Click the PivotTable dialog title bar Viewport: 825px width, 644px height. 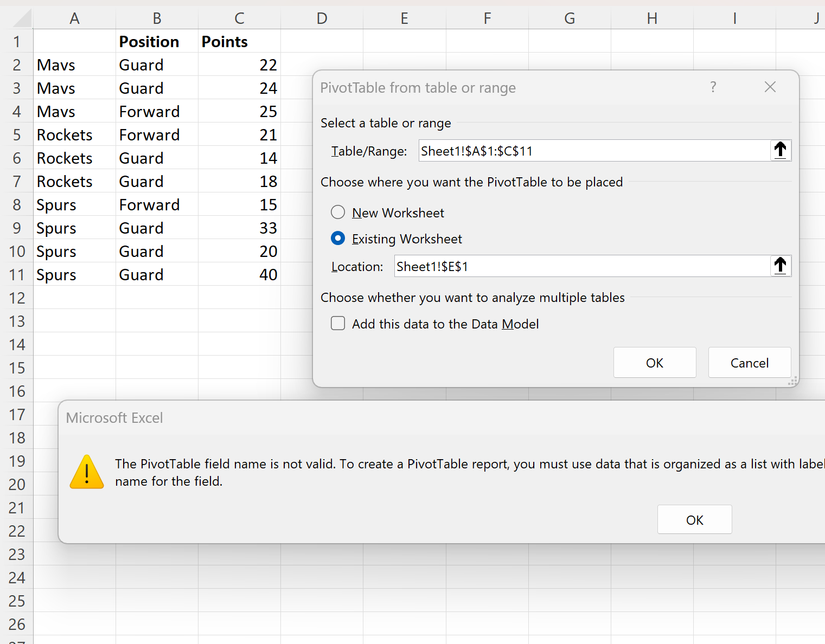coord(488,87)
